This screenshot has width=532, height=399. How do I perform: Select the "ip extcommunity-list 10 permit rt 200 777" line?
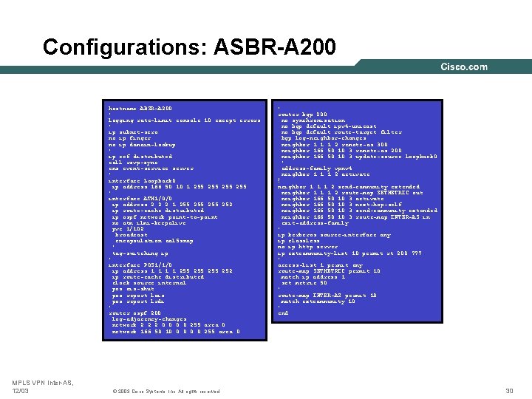(x=349, y=253)
